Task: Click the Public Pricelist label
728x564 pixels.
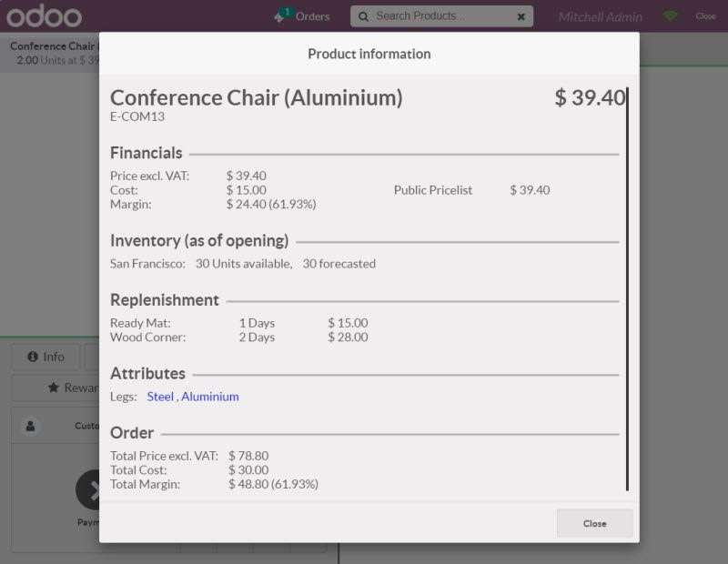Action: (432, 190)
